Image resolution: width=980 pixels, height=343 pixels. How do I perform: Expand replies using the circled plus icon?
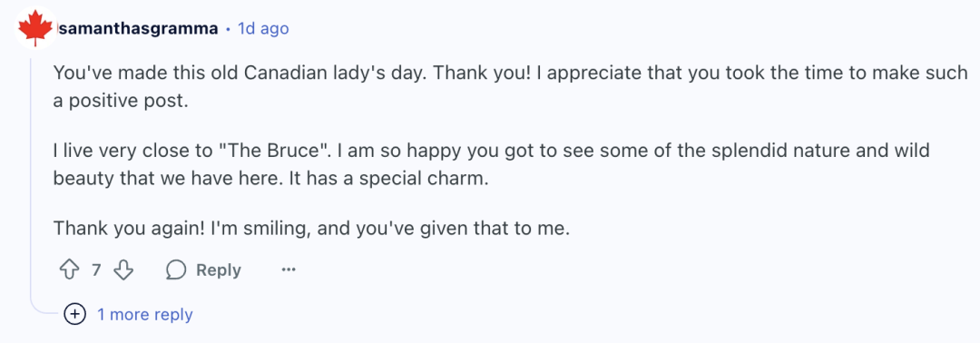pyautogui.click(x=75, y=314)
